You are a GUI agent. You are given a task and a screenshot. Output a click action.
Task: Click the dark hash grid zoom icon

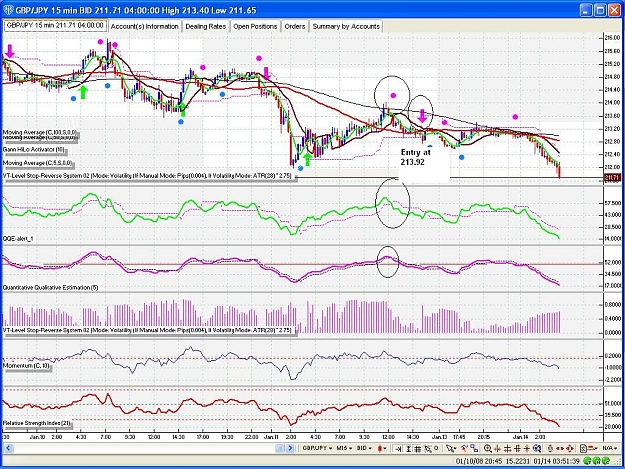click(517, 449)
